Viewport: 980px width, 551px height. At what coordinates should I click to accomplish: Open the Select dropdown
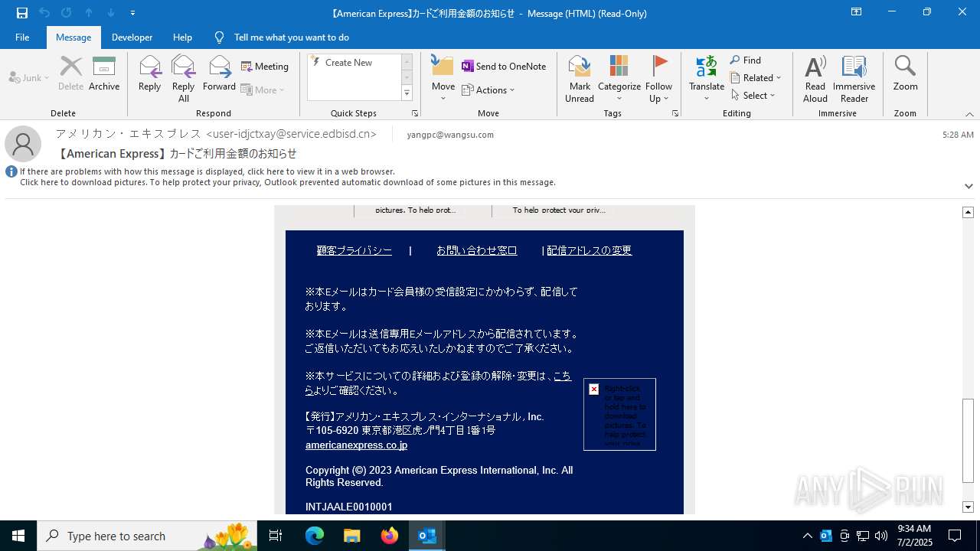point(753,95)
